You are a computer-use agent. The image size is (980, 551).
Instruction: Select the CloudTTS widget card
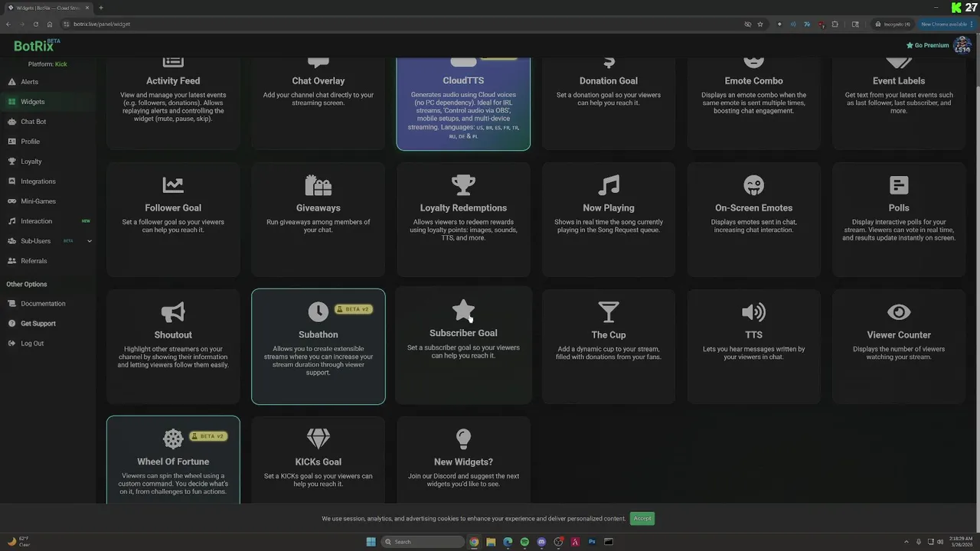click(x=463, y=103)
